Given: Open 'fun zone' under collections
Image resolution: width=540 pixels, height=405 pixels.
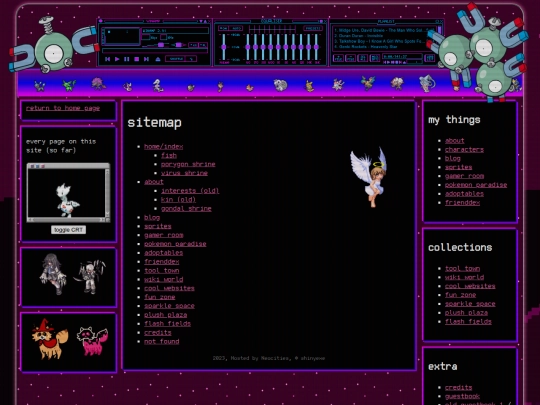Looking at the screenshot, I should pyautogui.click(x=460, y=295).
